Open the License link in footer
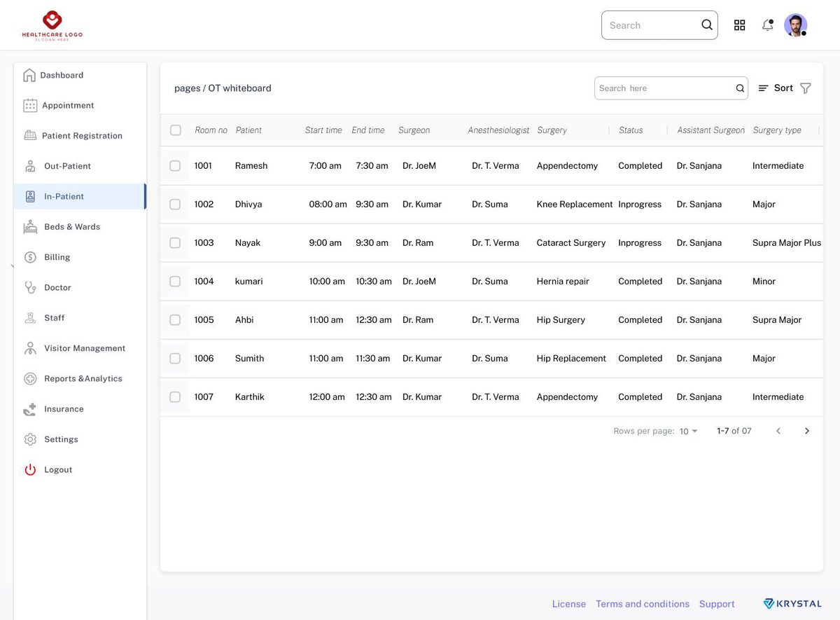Viewport: 840px width, 620px height. (569, 604)
